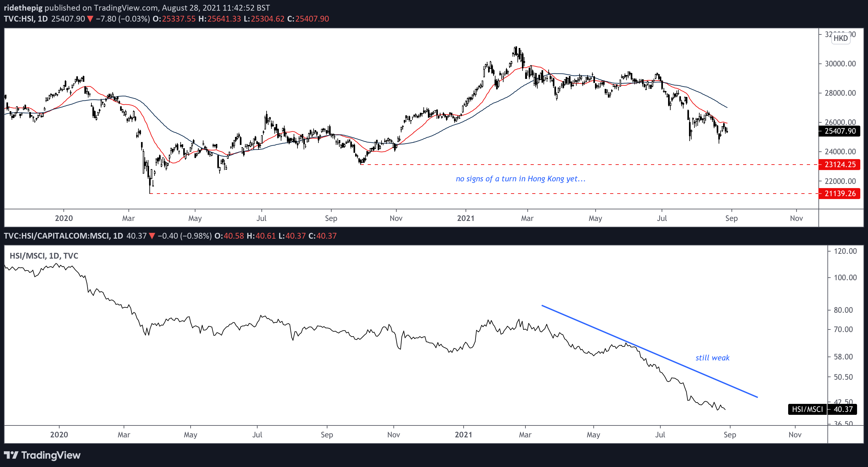Click the blue descending trendline in lower pane
Viewport: 868px width, 467px height.
pos(650,351)
